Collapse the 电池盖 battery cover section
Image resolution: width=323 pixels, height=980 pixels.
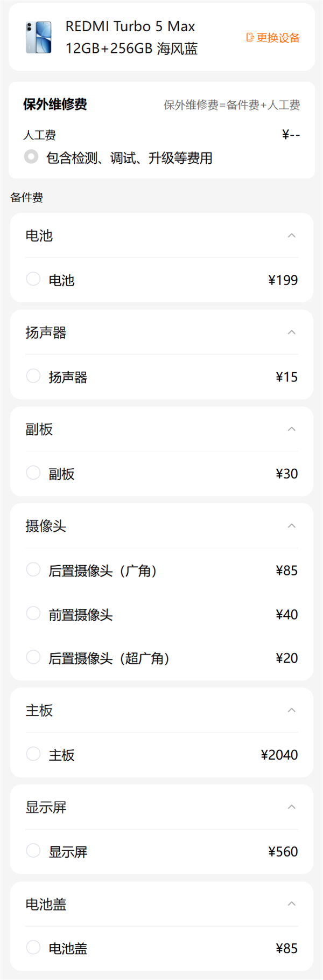coord(291,904)
